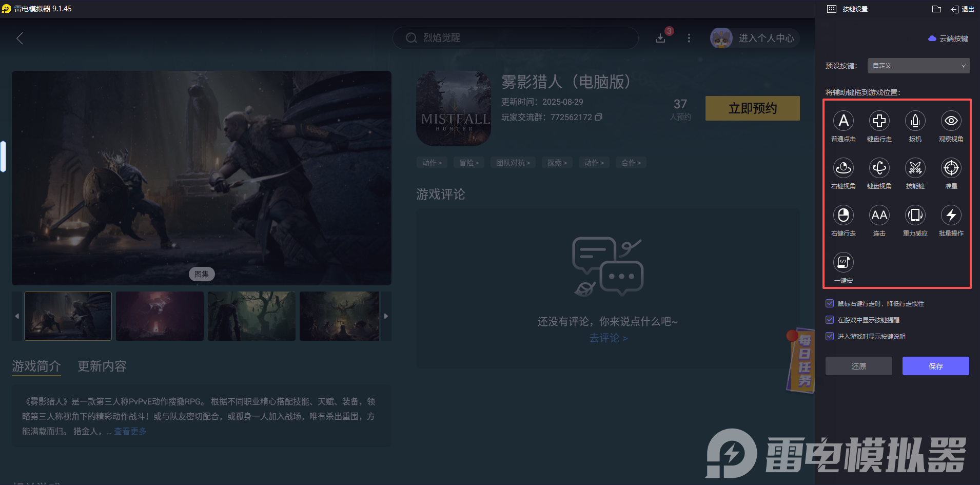Pick the 准星 crosshair icon
This screenshot has width=980, height=485.
pyautogui.click(x=951, y=168)
